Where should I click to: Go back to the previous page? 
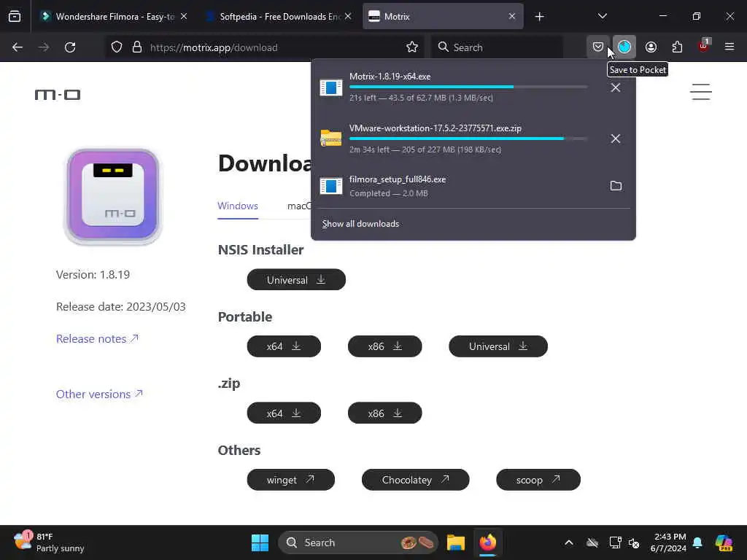coord(18,47)
